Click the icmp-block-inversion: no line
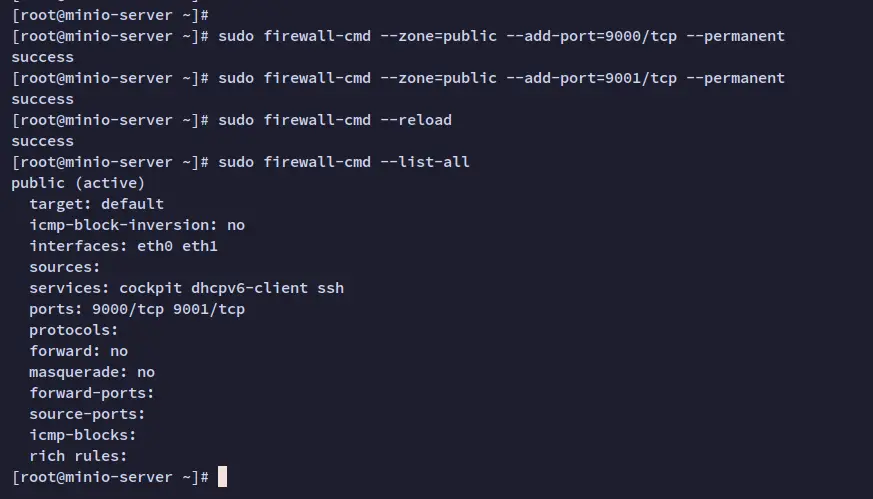 click(137, 225)
